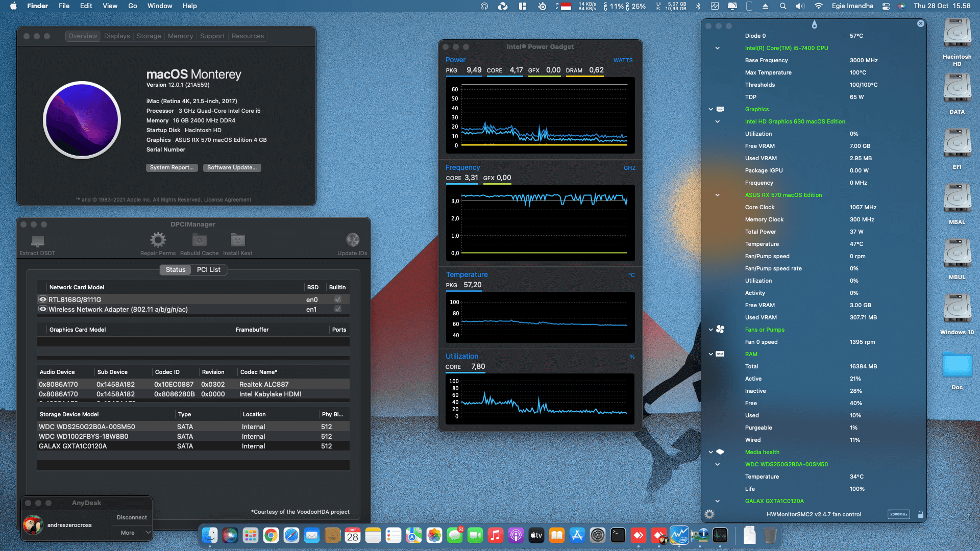This screenshot has height=551, width=980.
Task: Close HWMonitorSMC2 panel with X icon
Action: click(920, 23)
